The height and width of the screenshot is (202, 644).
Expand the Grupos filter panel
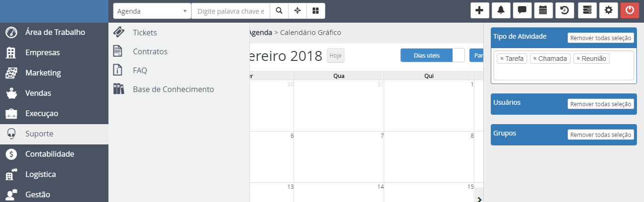click(504, 133)
